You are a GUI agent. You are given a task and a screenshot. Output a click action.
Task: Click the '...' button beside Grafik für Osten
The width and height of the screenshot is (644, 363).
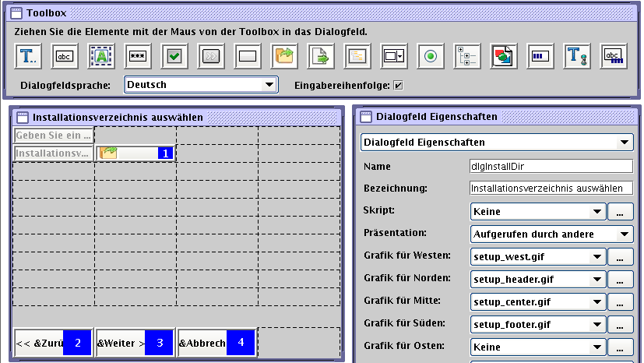click(620, 347)
